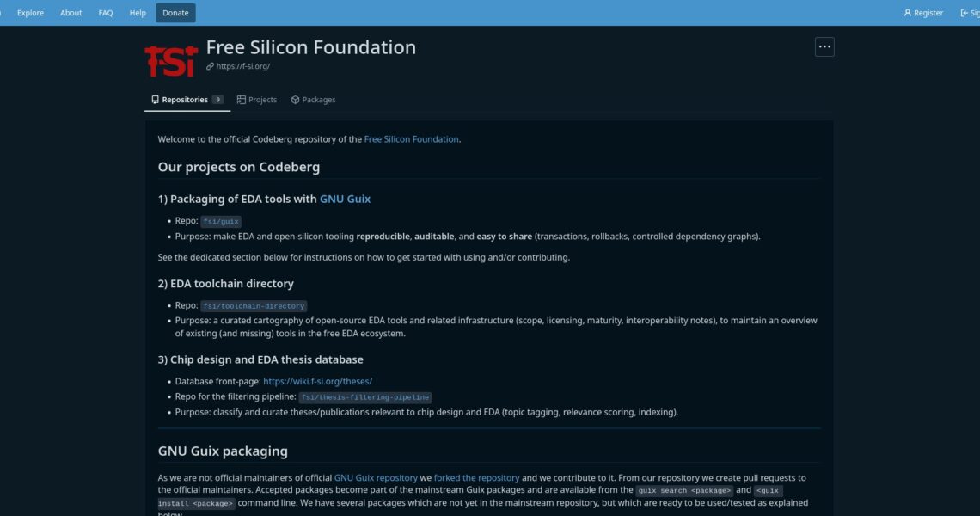Select Explore in the top navbar
The height and width of the screenshot is (516, 980).
click(x=30, y=13)
